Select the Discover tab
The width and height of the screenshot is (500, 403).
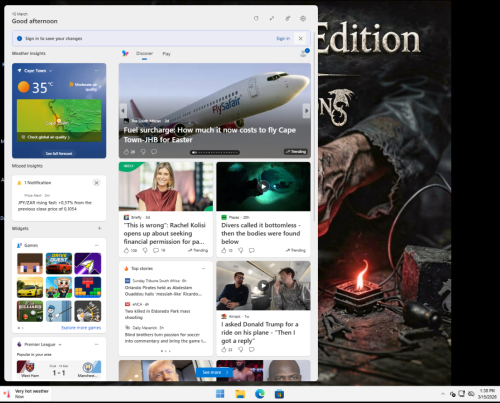click(x=144, y=53)
